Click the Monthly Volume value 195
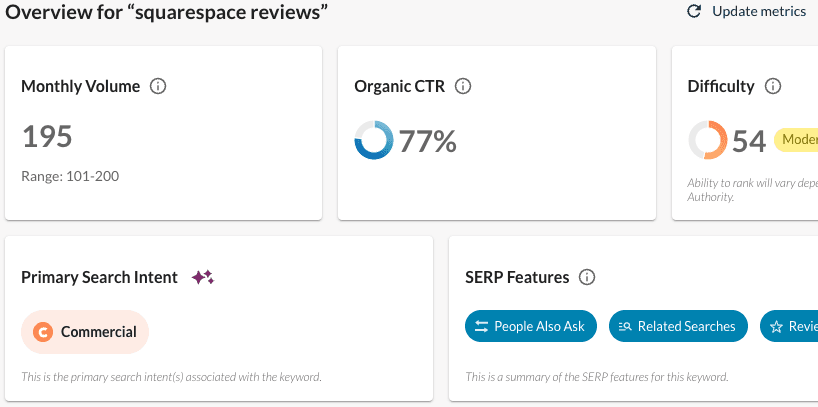Viewport: 818px width, 407px height. 47,137
